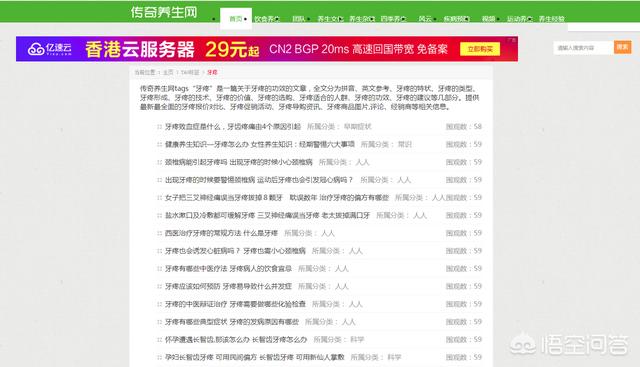Image resolution: width=640 pixels, height=367 pixels.
Task: Open article 怀孕遭遇长智齿,肠该怎么办
Action: 236,340
